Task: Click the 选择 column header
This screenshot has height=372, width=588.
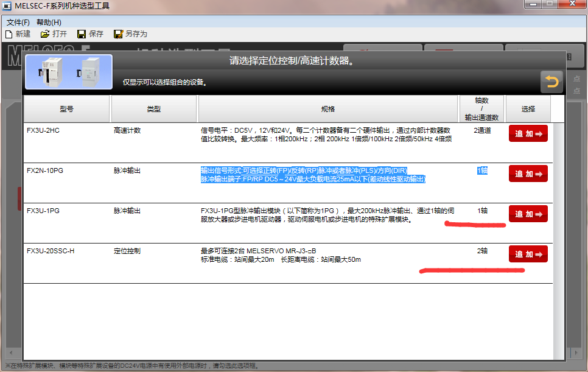Action: pyautogui.click(x=528, y=109)
